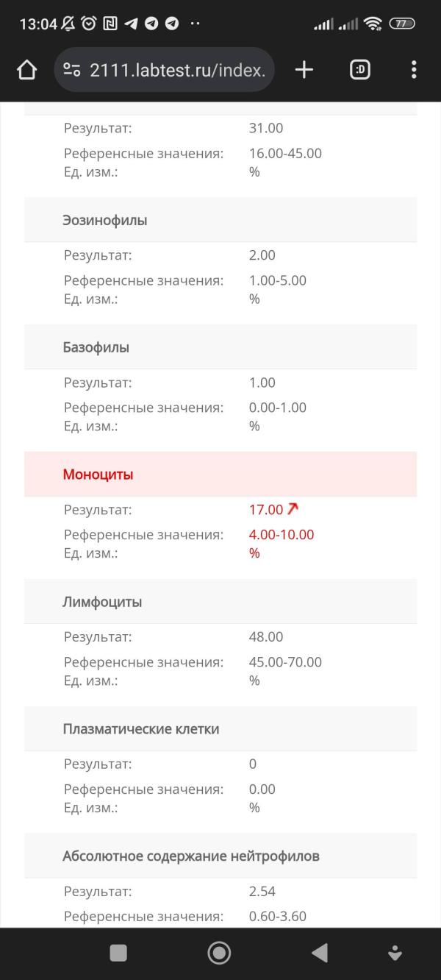Select the Базофилы section header
The height and width of the screenshot is (980, 441).
click(220, 347)
